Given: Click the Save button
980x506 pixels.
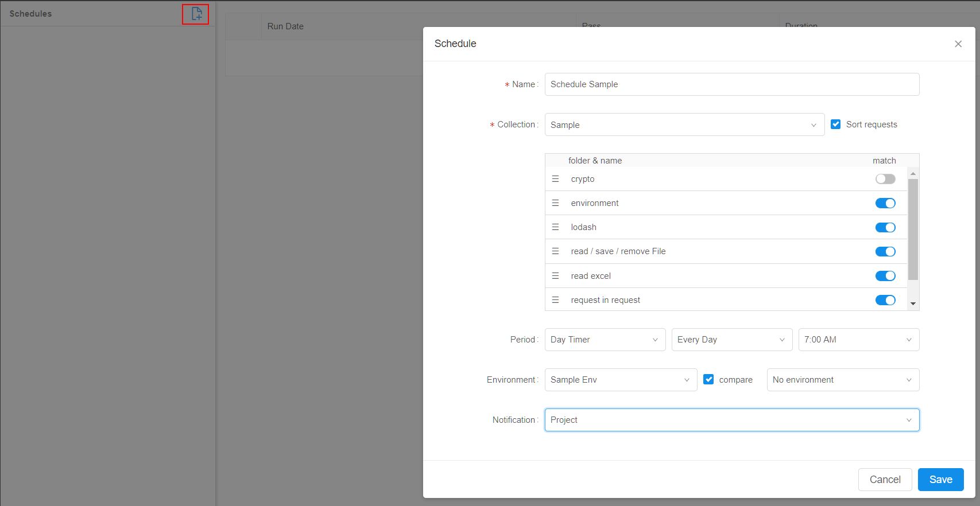Looking at the screenshot, I should 940,480.
